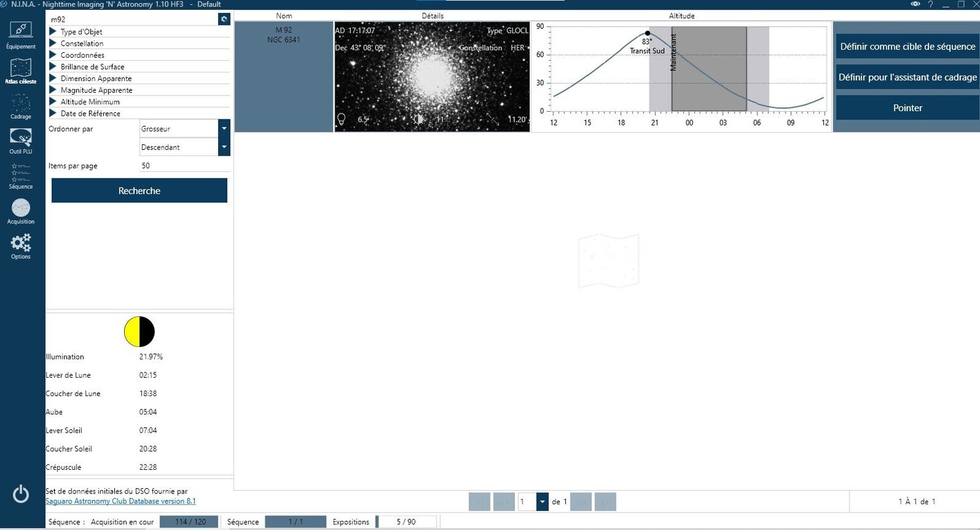The image size is (980, 530).
Task: Click the 'Ordonner par' label
Action: 71,129
